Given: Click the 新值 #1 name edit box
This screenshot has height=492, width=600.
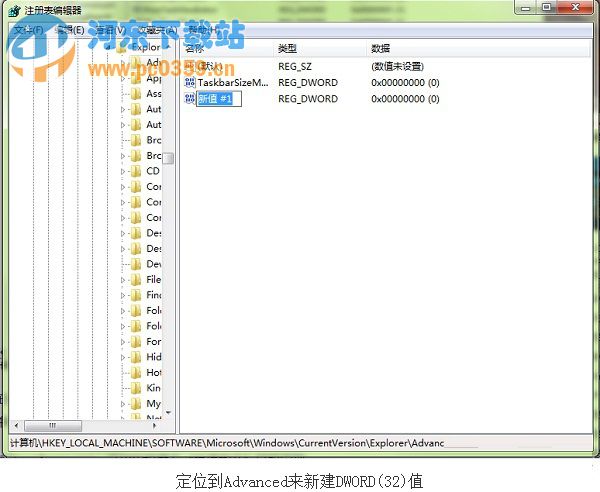Looking at the screenshot, I should [x=219, y=99].
